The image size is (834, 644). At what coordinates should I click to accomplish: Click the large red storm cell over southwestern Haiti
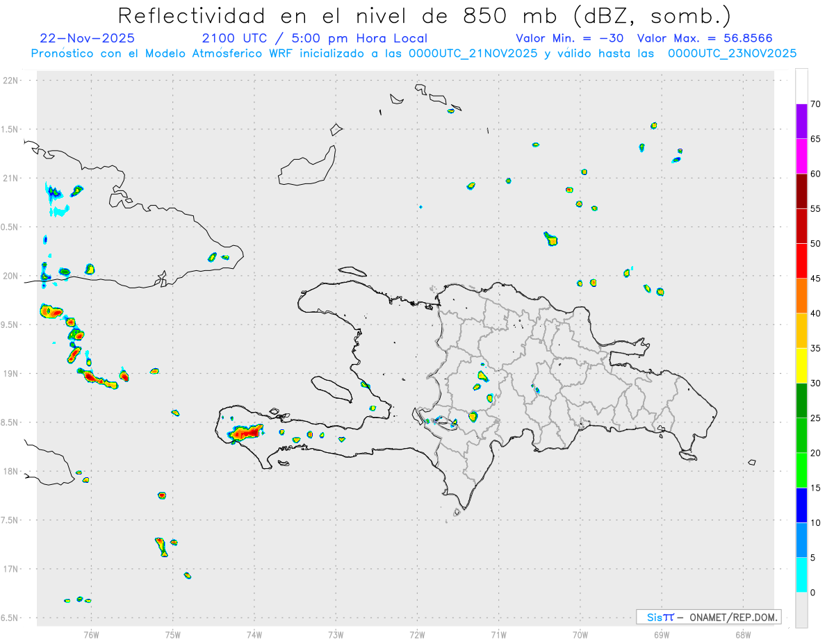(x=247, y=433)
